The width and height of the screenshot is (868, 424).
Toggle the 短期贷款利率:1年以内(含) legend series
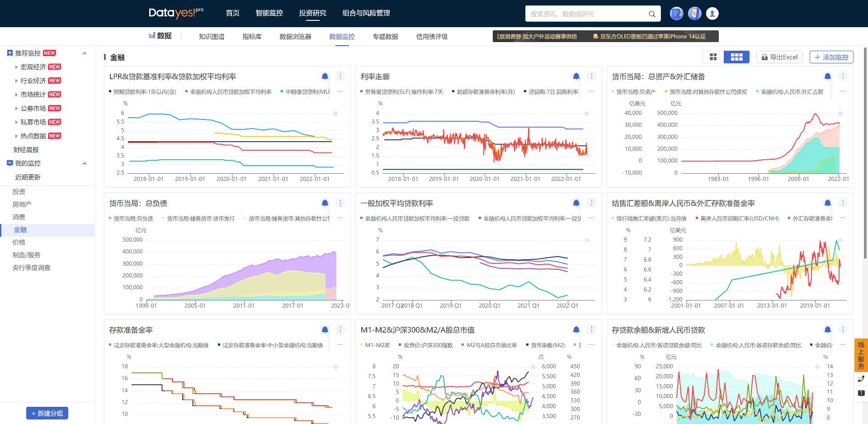[142, 92]
